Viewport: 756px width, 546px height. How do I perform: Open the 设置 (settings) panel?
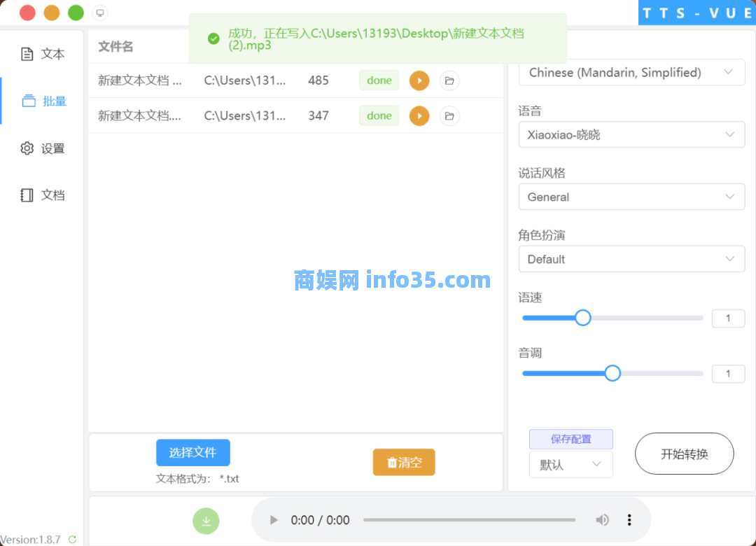(x=43, y=148)
